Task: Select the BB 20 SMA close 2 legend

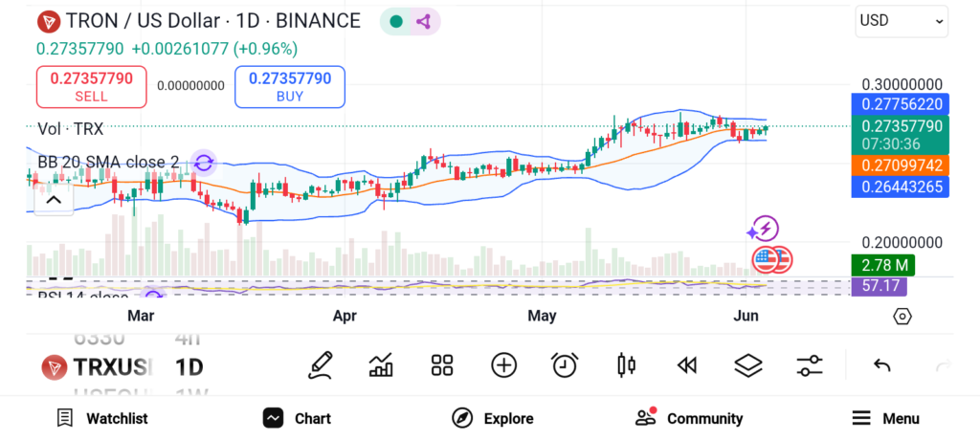Action: [108, 163]
